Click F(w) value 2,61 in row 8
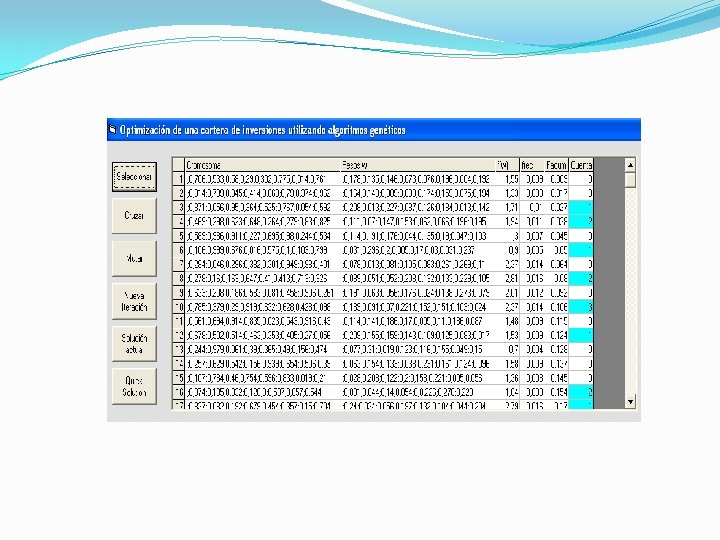The width and height of the screenshot is (720, 540). (x=507, y=279)
